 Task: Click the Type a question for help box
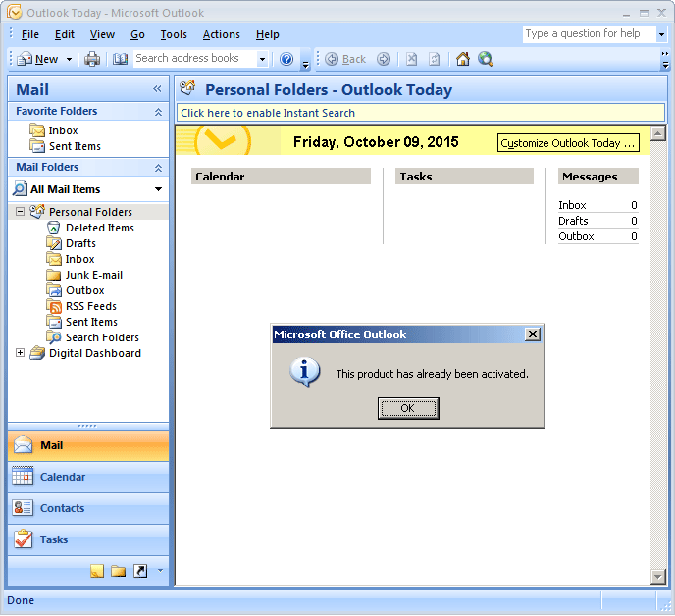coord(589,33)
